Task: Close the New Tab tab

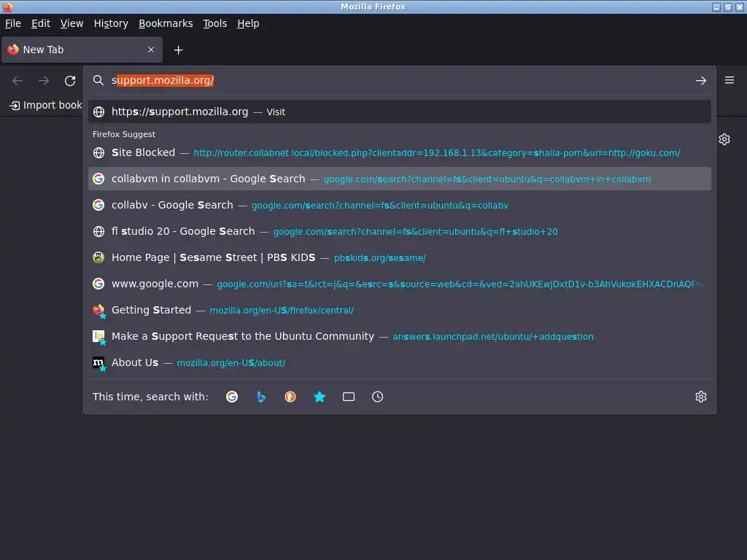Action: [x=151, y=50]
